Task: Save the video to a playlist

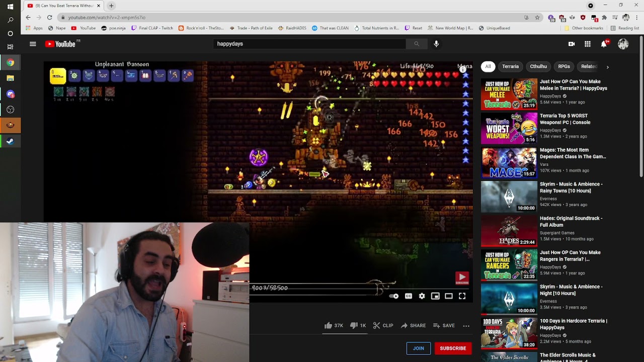Action: coord(444,325)
